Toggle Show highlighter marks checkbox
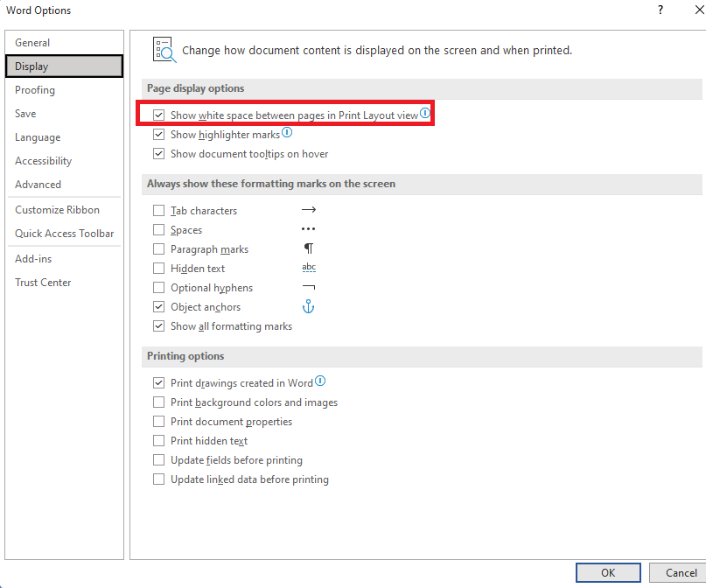Image resolution: width=706 pixels, height=588 pixels. pyautogui.click(x=158, y=135)
